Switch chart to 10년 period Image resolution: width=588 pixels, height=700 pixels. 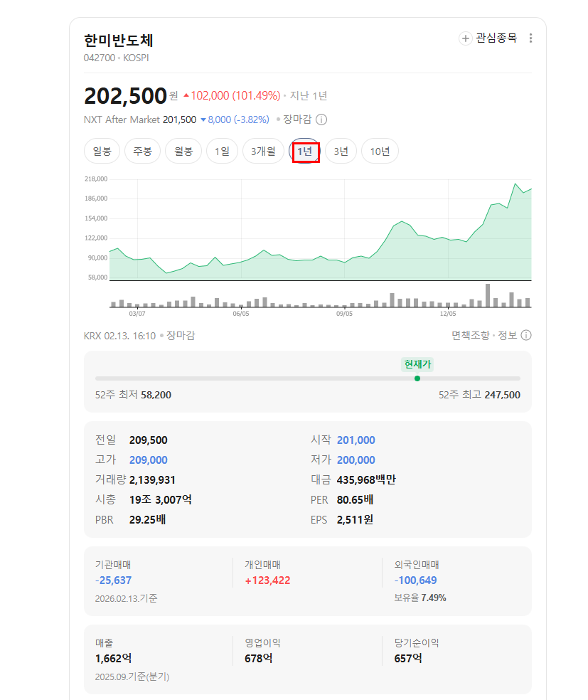[x=380, y=152]
